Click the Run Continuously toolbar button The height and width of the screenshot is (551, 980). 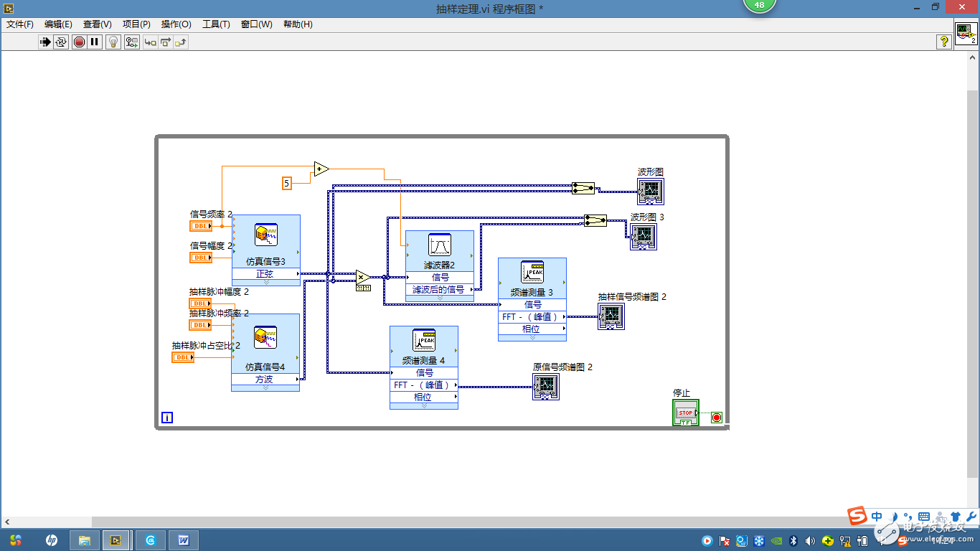coord(61,42)
